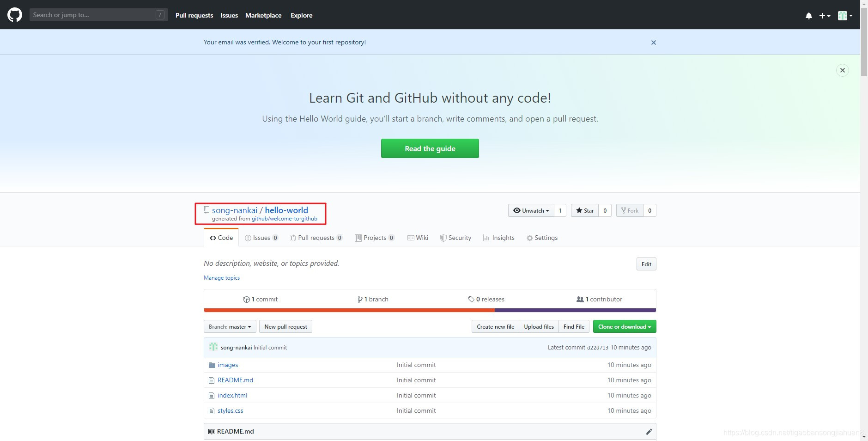Click the language breakdown color bar

(430, 310)
